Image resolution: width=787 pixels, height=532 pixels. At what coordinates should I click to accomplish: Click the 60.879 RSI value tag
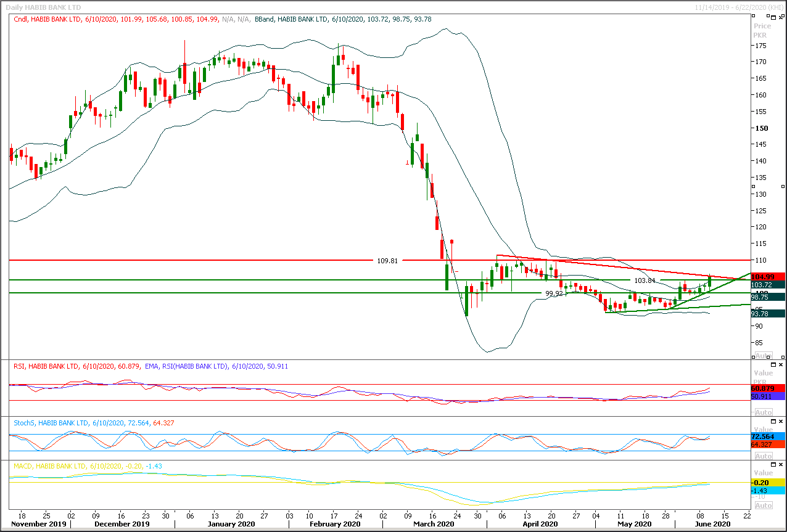click(x=767, y=389)
